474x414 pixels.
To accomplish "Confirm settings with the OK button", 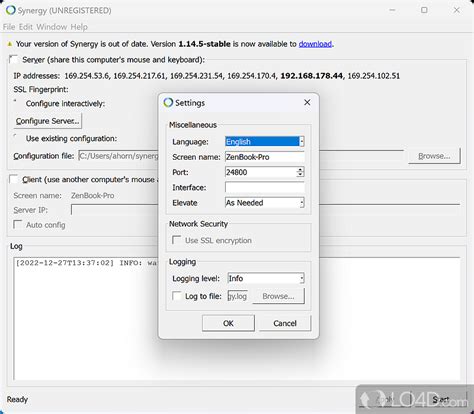I will coord(228,323).
